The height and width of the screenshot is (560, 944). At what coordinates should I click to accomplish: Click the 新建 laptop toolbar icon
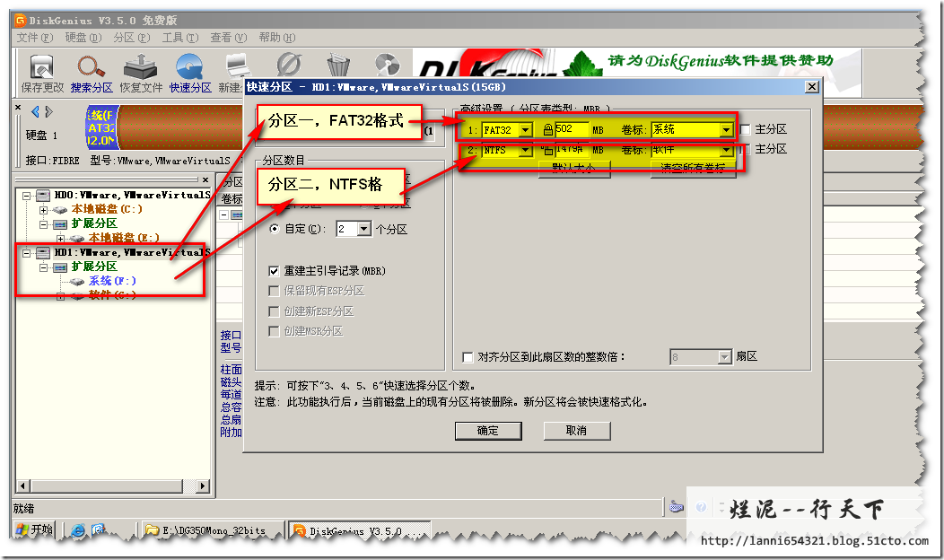(237, 66)
